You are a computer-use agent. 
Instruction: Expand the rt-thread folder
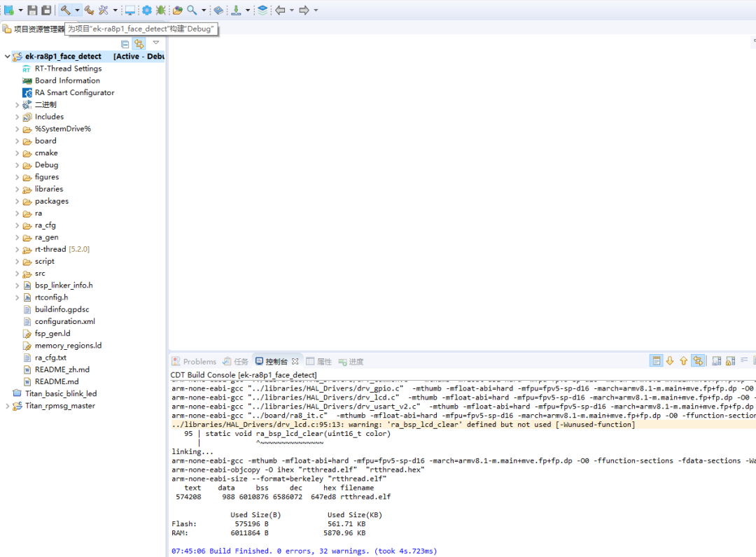click(17, 249)
